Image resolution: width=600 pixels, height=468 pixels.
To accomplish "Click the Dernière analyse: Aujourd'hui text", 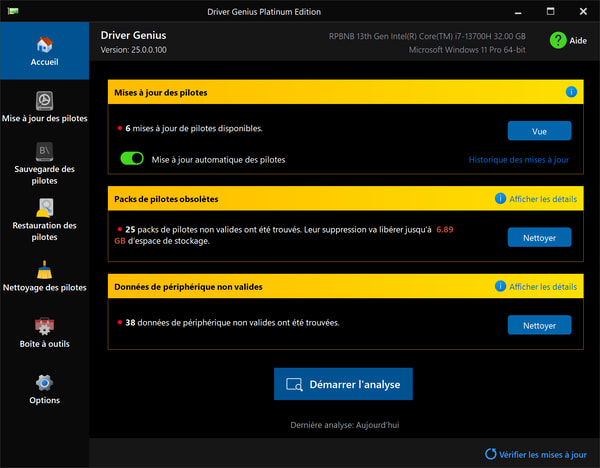I will pyautogui.click(x=345, y=425).
